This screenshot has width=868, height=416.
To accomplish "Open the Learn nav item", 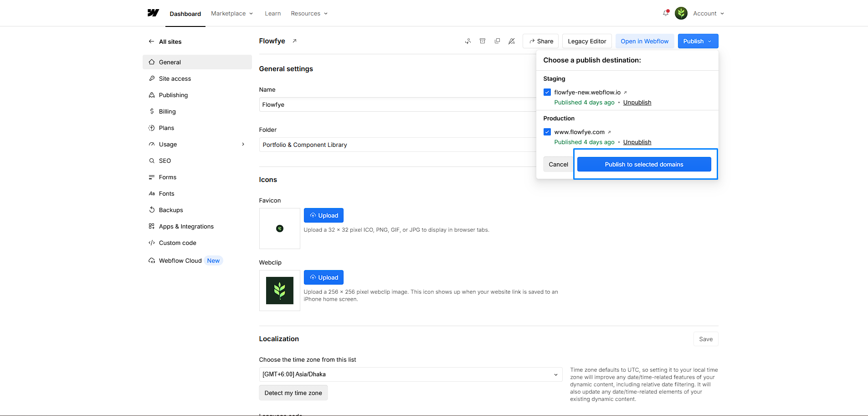I will [x=273, y=13].
